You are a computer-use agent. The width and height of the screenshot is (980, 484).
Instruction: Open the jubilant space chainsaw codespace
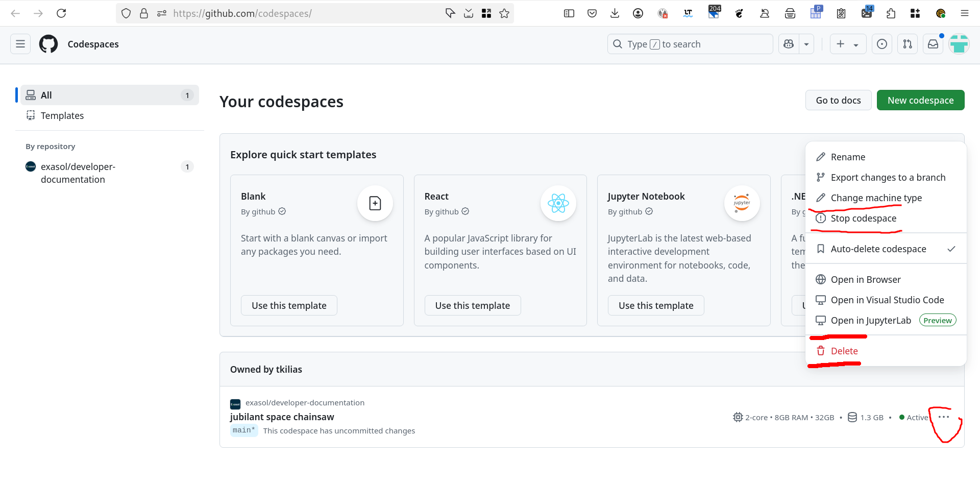coord(282,417)
